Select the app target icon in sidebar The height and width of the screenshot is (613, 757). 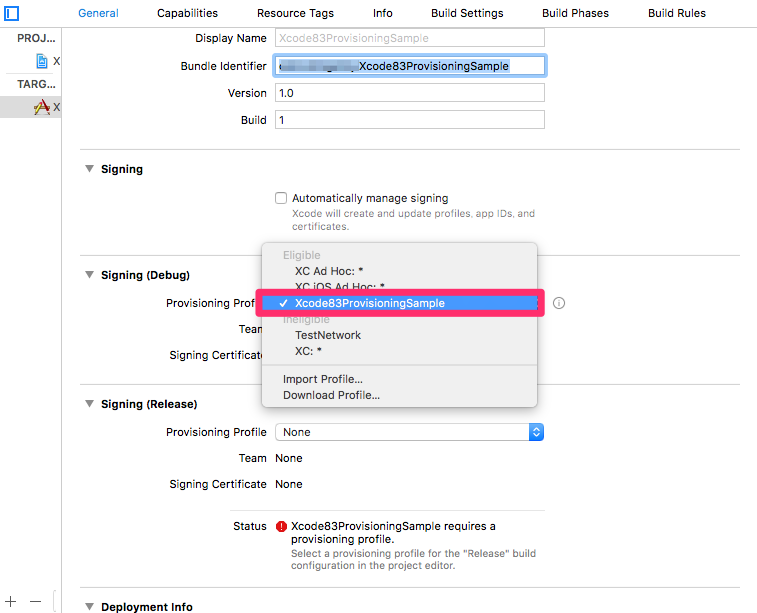(42, 107)
